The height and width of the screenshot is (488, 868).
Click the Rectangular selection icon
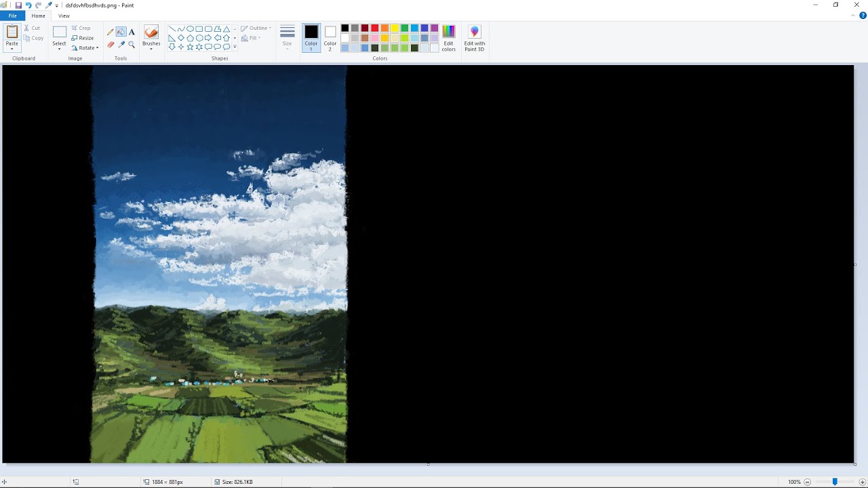pos(59,32)
